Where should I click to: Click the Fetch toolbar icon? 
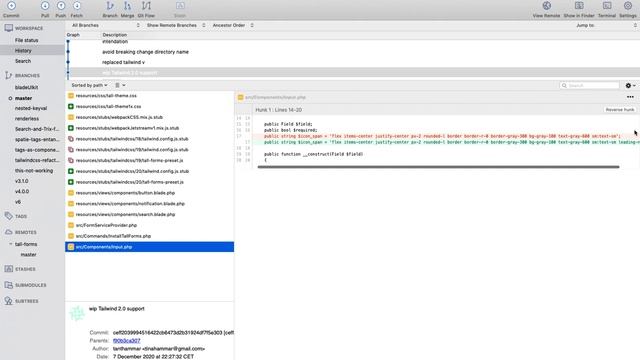77,6
